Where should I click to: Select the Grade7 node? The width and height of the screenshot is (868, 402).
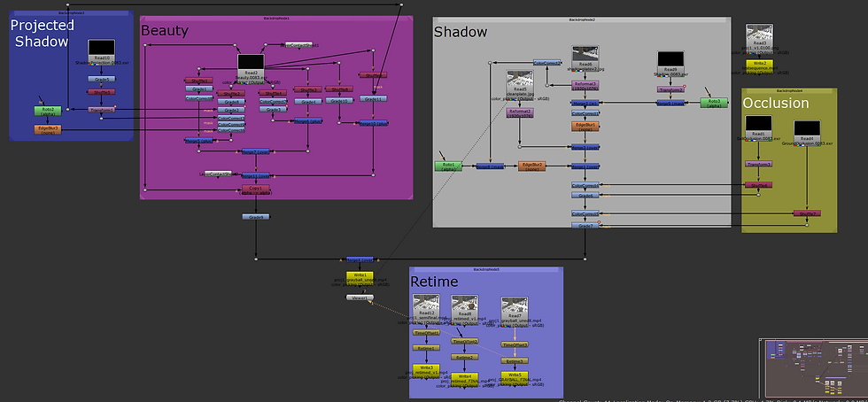coord(585,226)
